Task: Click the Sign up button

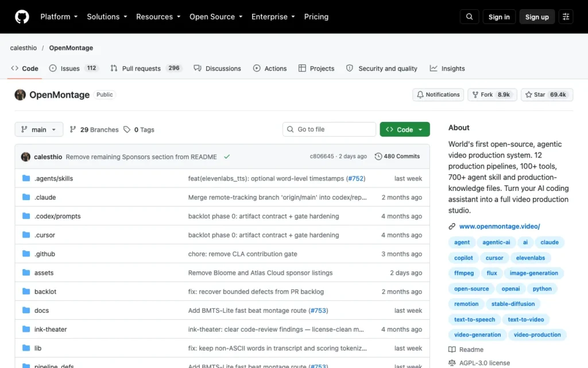Action: coord(537,17)
